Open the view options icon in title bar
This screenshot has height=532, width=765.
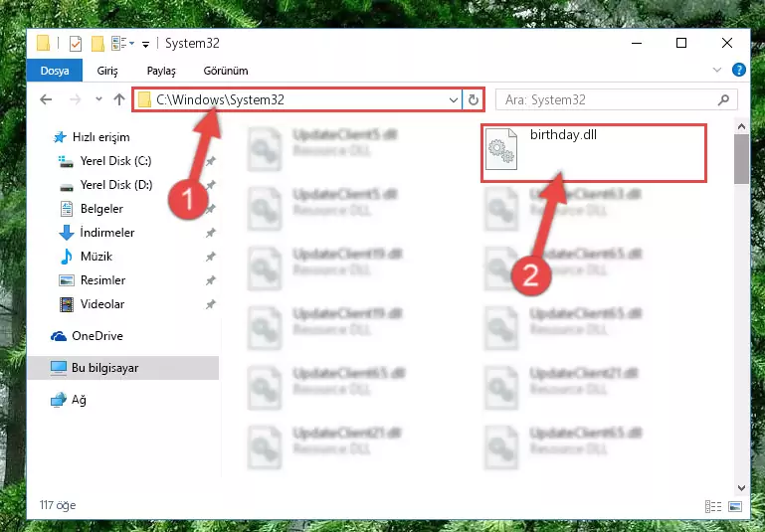coord(119,44)
